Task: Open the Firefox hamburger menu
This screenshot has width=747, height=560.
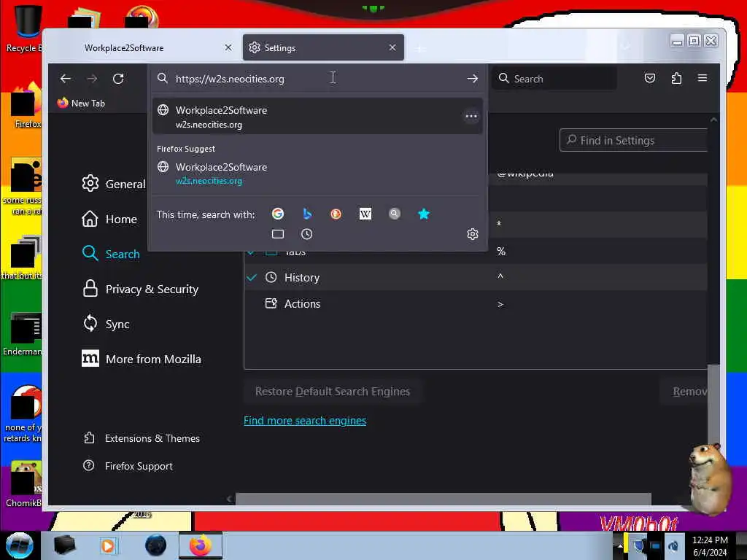Action: (x=703, y=78)
